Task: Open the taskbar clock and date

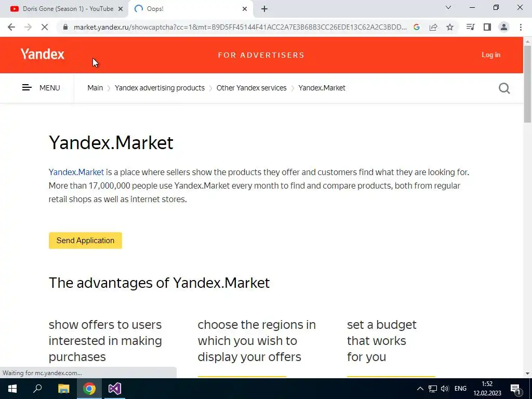Action: pyautogui.click(x=487, y=389)
